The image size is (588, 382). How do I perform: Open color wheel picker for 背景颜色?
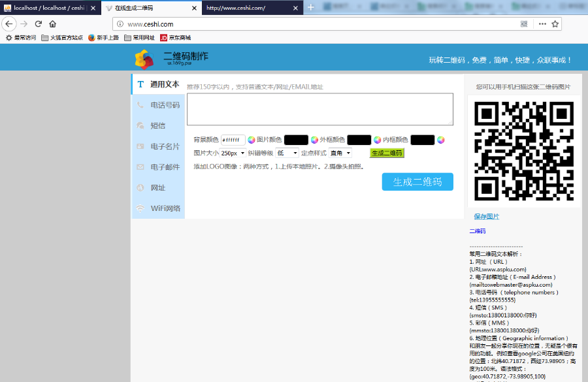pos(252,140)
